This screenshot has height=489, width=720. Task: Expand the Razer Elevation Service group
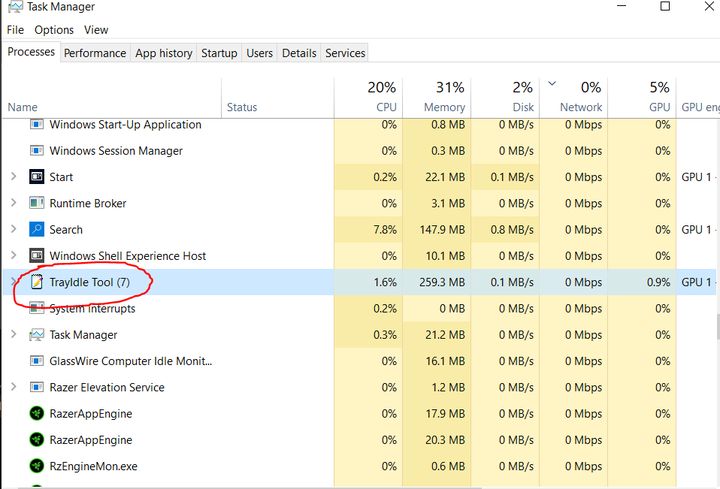point(13,387)
